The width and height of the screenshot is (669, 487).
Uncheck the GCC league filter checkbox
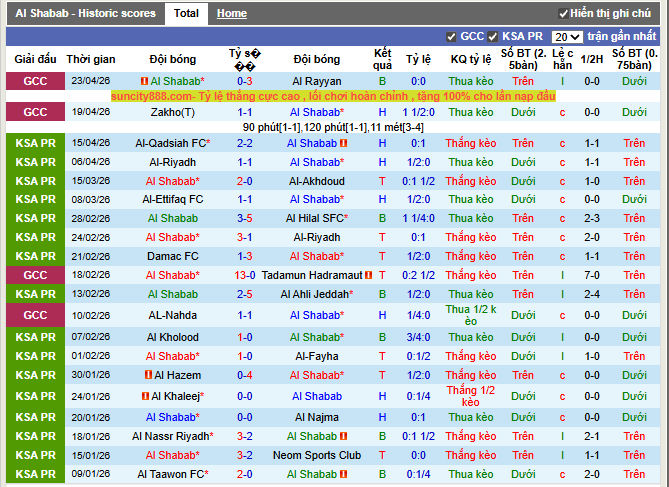pos(452,36)
